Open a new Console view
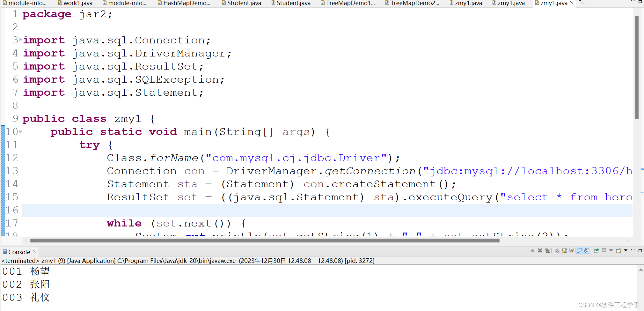 pos(618,251)
